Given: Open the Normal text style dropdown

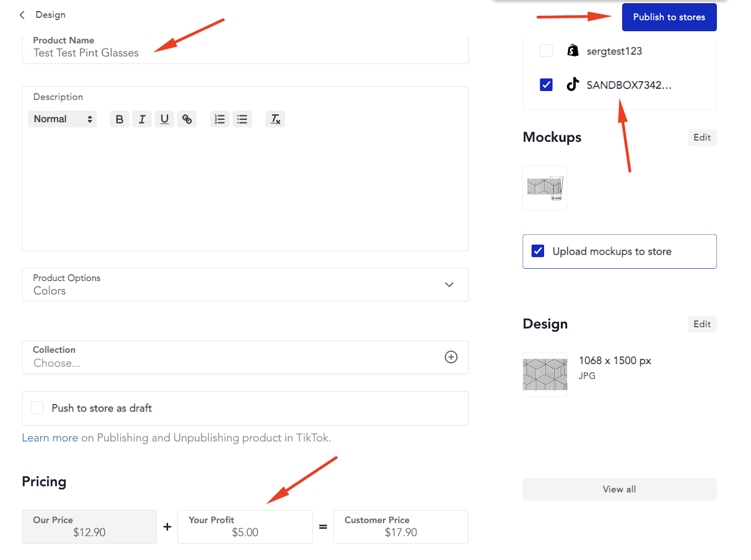Looking at the screenshot, I should coord(62,119).
